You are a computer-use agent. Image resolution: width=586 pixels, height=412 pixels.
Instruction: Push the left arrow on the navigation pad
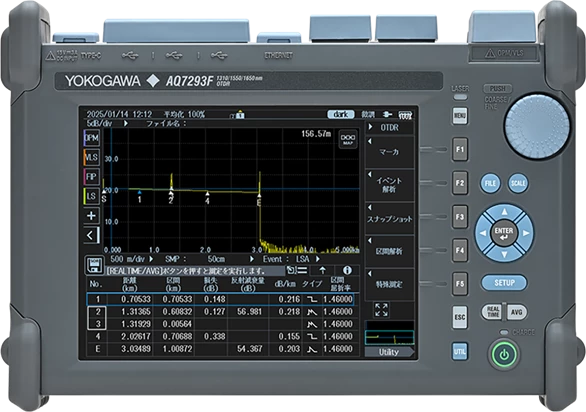[x=483, y=233]
